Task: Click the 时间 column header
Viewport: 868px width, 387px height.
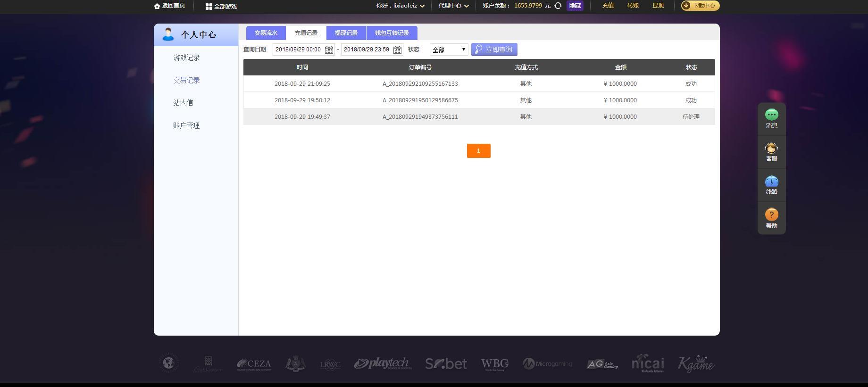Action: (302, 67)
